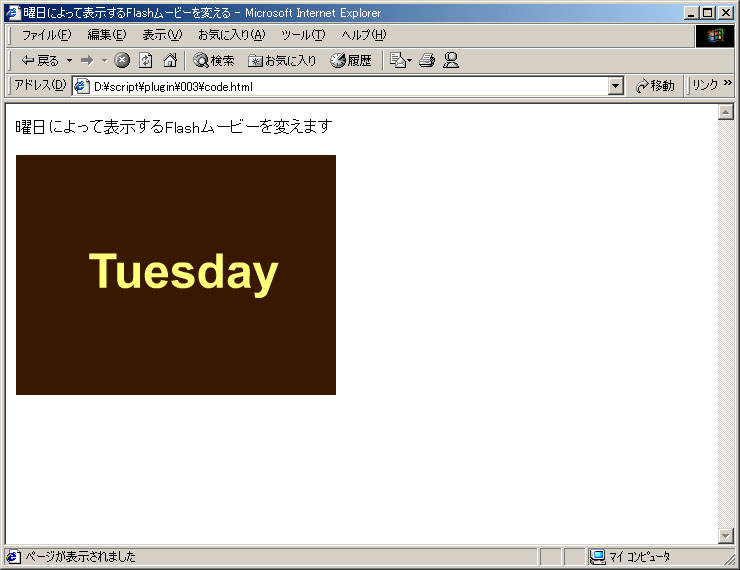The height and width of the screenshot is (570, 740).
Task: Click the Print icon
Action: click(x=427, y=60)
